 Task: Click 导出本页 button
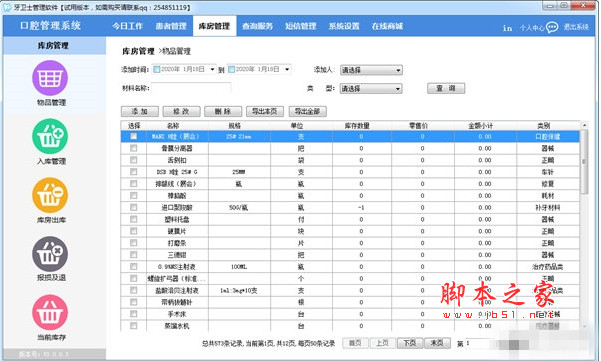coord(265,112)
